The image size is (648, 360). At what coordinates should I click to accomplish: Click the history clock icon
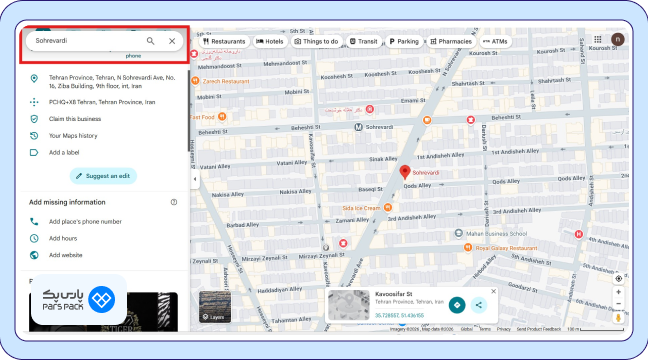point(34,136)
